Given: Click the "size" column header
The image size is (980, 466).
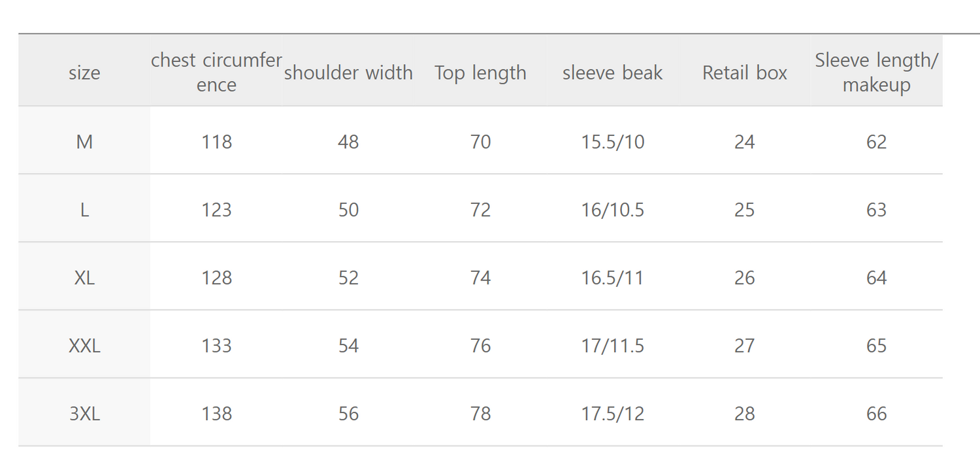Looking at the screenshot, I should 84,73.
